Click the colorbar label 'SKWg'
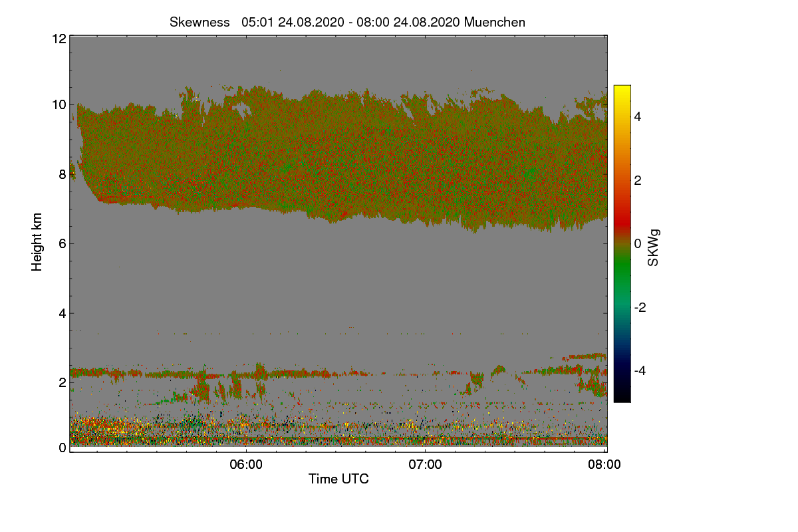 (x=654, y=248)
